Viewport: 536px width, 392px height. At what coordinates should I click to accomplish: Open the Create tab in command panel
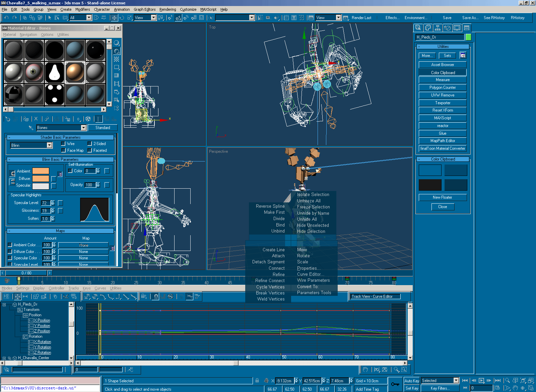click(418, 28)
